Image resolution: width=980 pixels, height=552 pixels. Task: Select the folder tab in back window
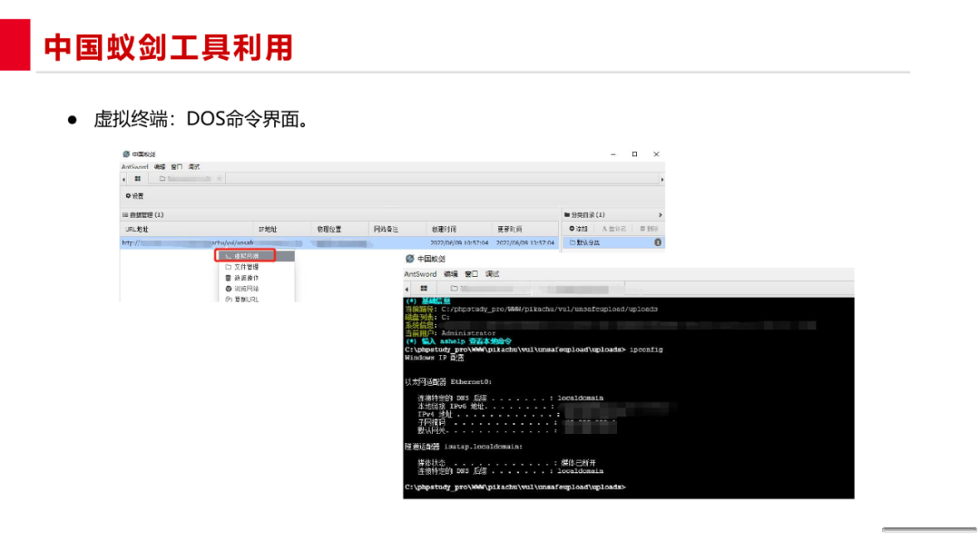[x=186, y=179]
